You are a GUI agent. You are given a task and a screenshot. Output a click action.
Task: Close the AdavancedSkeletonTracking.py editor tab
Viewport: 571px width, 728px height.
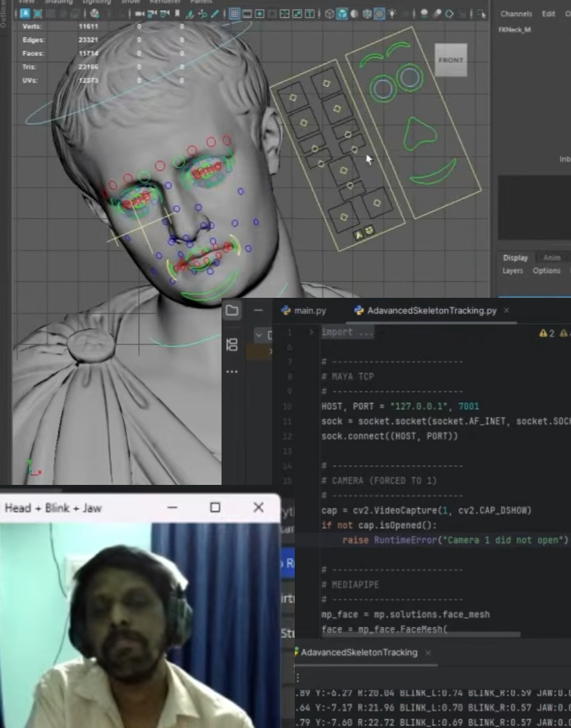click(x=507, y=310)
